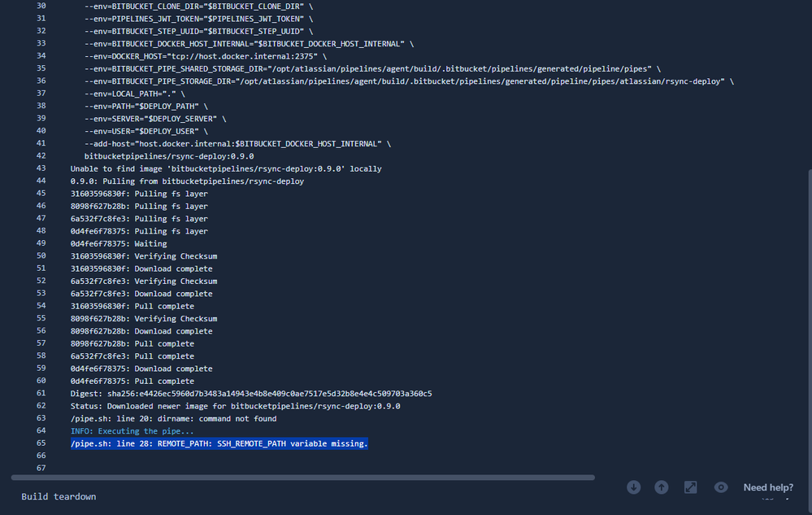Screen dimensions: 812x515
Task: Click the '--env=PIPELINES_JWT_TOKEN' line
Action: (x=199, y=20)
